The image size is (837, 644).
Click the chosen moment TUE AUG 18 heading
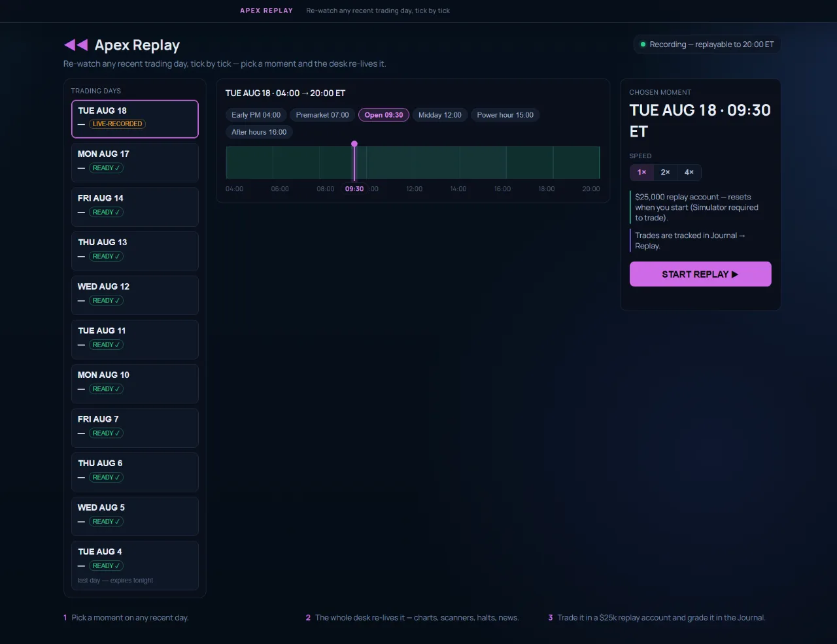click(700, 120)
